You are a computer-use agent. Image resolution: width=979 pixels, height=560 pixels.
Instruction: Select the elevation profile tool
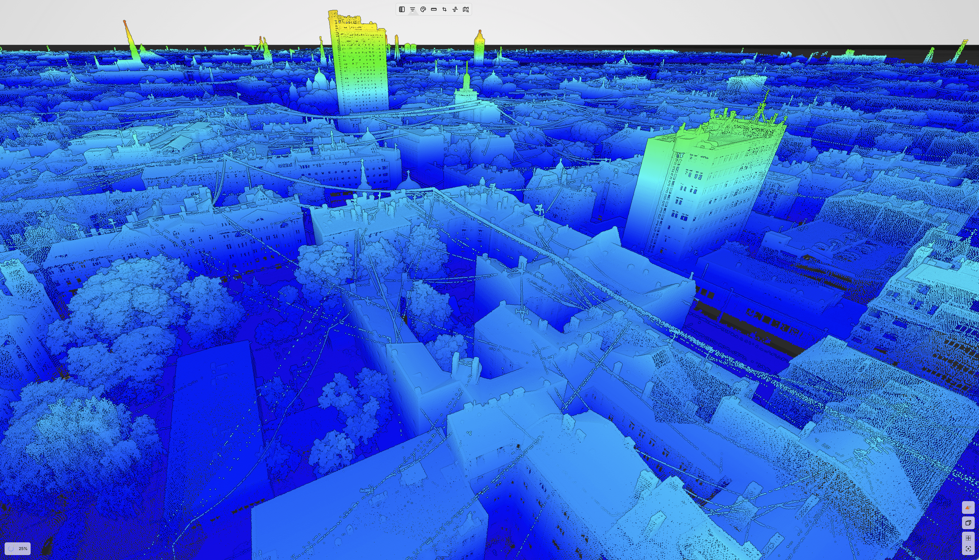[455, 10]
